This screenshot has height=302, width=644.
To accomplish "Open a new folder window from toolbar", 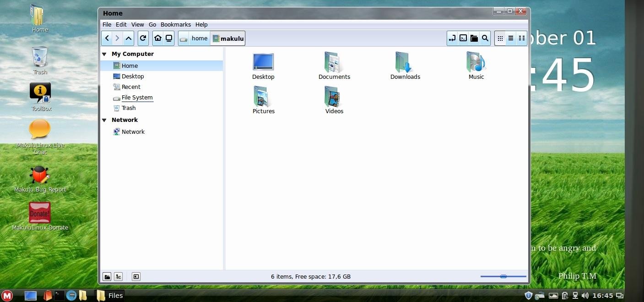I will (474, 38).
